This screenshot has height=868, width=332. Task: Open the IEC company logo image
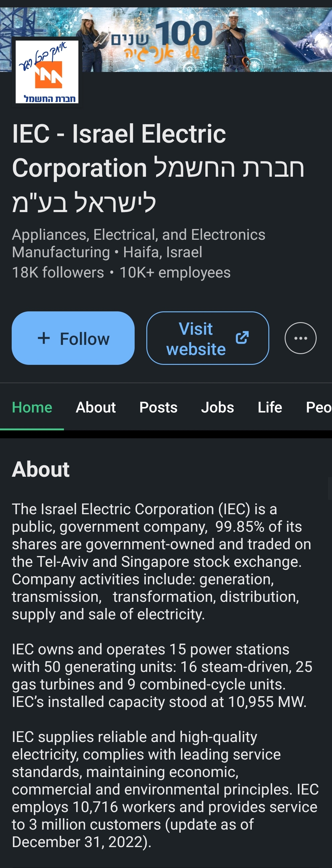click(47, 72)
